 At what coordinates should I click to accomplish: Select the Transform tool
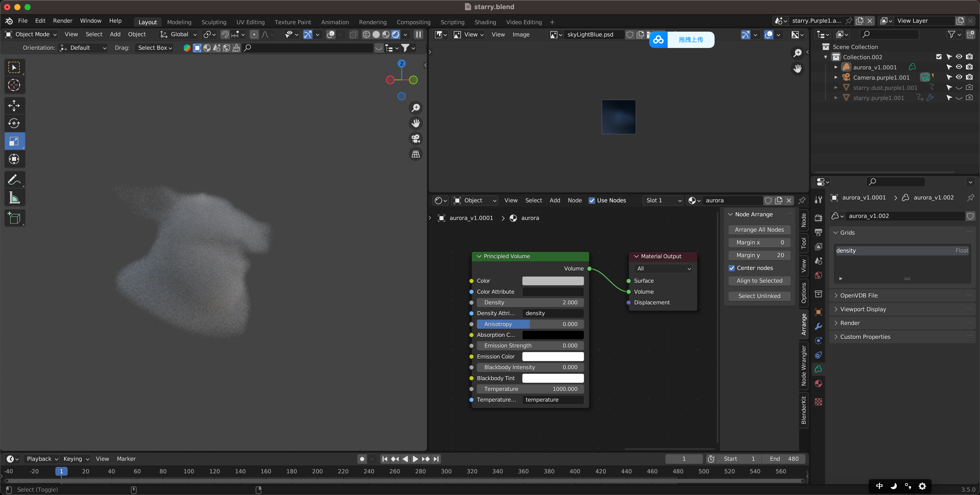(14, 159)
